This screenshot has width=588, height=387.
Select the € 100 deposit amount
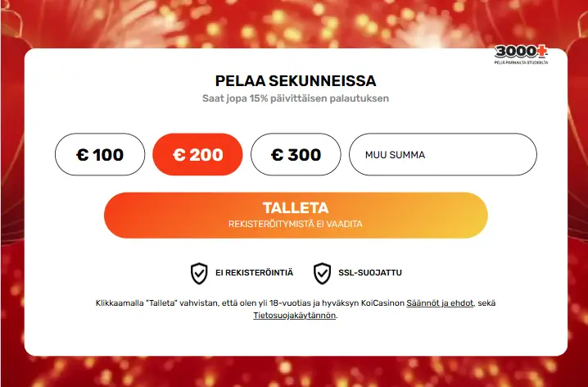click(x=100, y=154)
